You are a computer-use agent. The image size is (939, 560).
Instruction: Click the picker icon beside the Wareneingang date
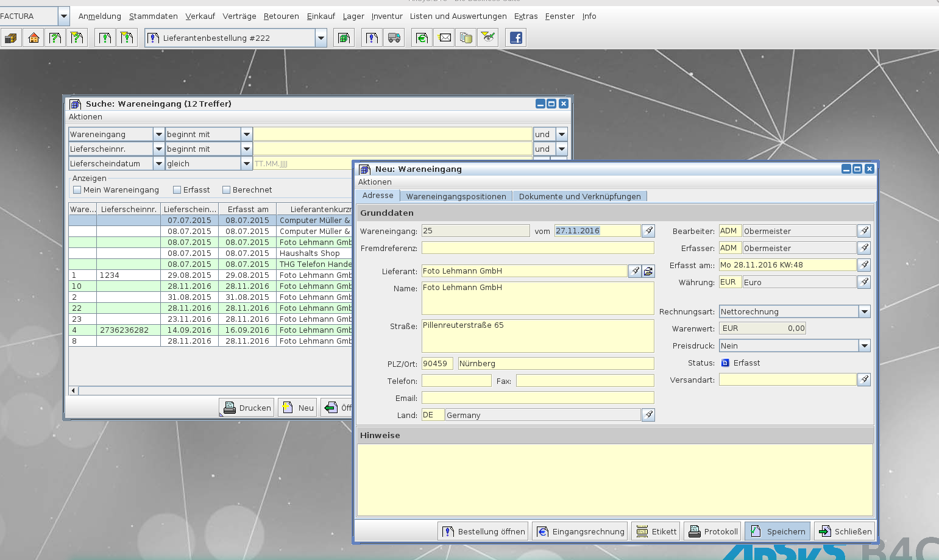[x=648, y=231]
